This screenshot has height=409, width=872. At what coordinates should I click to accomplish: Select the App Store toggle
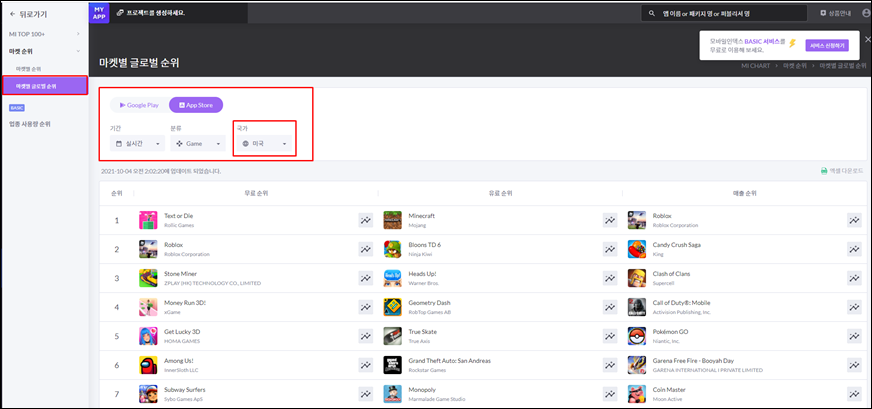196,105
